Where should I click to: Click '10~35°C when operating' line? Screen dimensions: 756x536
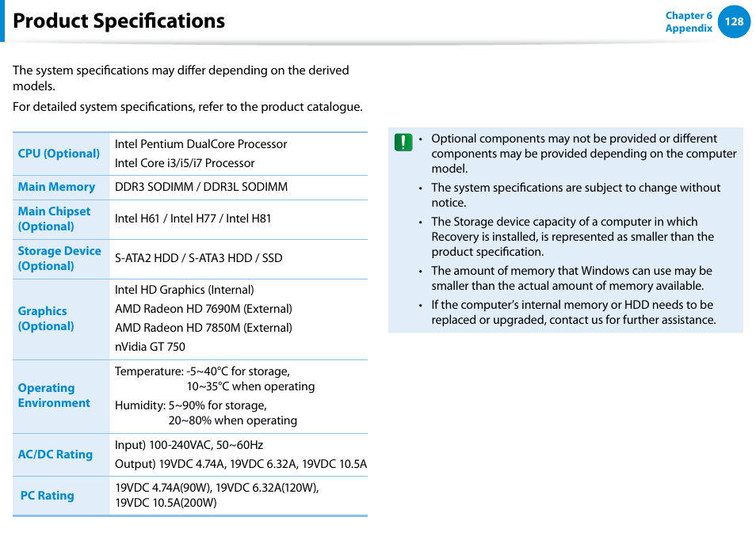point(250,386)
